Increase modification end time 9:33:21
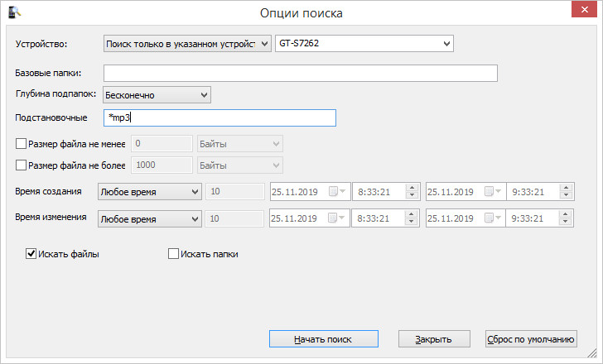Screen dimensions: 603x364 565,214
